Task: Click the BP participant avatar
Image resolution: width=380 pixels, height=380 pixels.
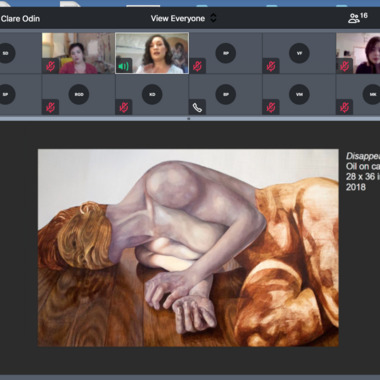Action: pyautogui.click(x=226, y=94)
